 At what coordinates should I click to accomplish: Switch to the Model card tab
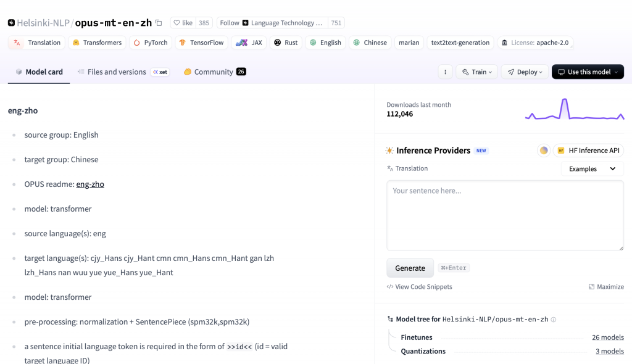[x=39, y=72]
